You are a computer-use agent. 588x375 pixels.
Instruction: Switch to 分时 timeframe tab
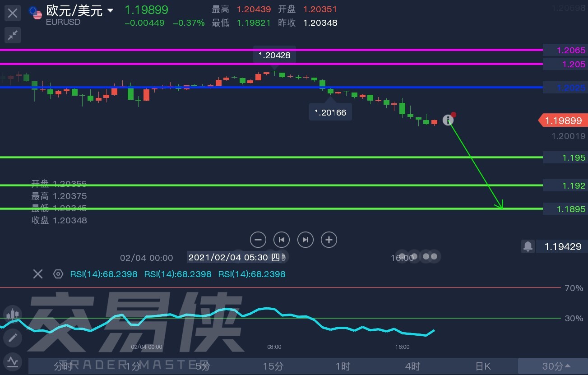63,366
